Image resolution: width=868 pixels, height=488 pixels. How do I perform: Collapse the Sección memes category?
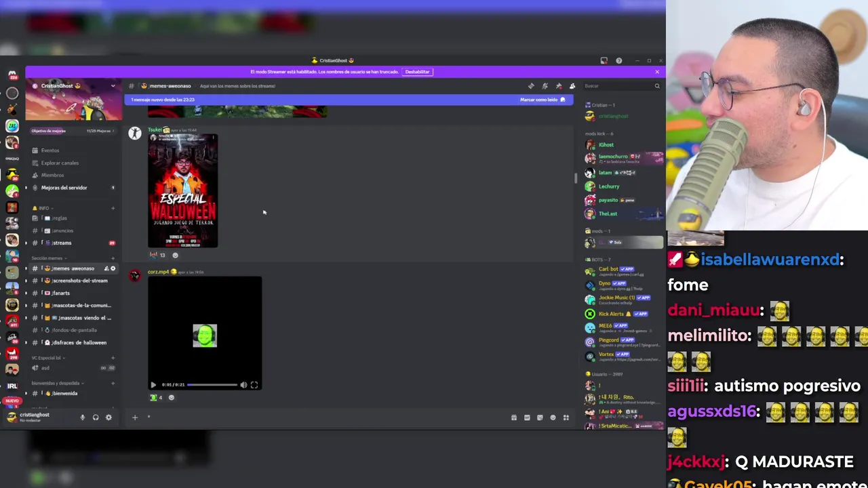48,258
